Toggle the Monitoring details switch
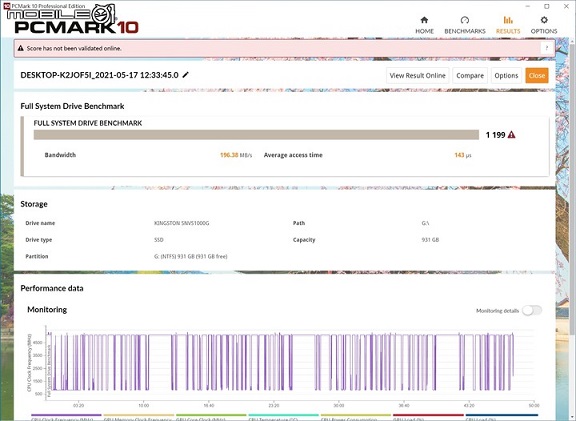The image size is (576, 421). [x=532, y=310]
